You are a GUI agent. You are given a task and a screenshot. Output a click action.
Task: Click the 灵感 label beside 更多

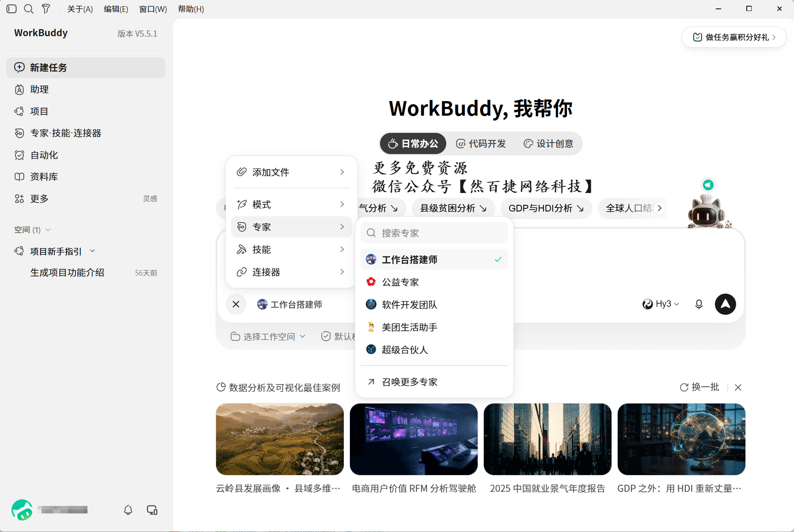click(150, 199)
